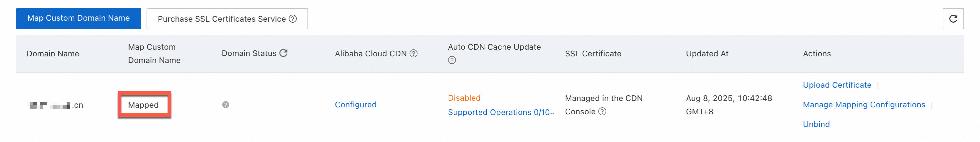
Task: Click Purchase SSL Certificates Service button
Action: (x=222, y=19)
